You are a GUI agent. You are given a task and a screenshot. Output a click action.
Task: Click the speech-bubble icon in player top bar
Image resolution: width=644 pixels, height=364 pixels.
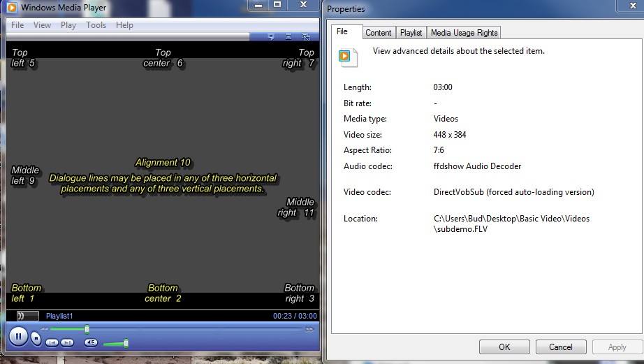tap(270, 36)
